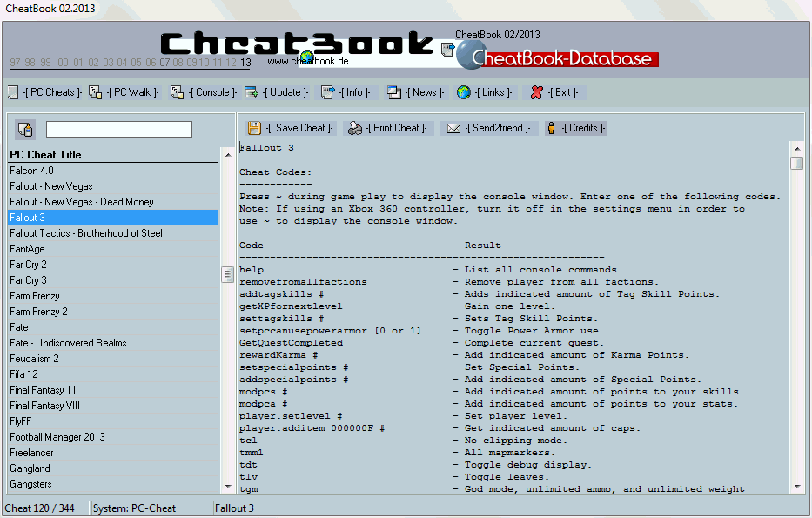
Task: Select Fifa 12 in the list
Action: click(x=114, y=374)
